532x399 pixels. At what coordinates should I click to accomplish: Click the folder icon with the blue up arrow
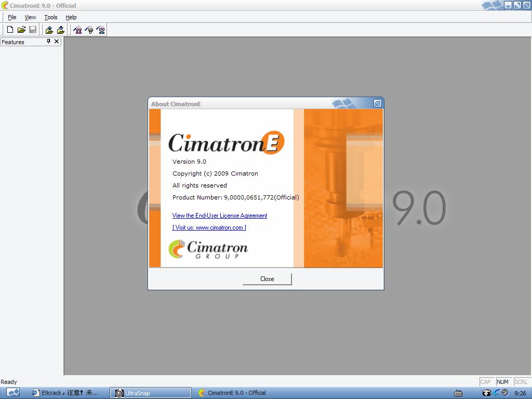click(49, 30)
